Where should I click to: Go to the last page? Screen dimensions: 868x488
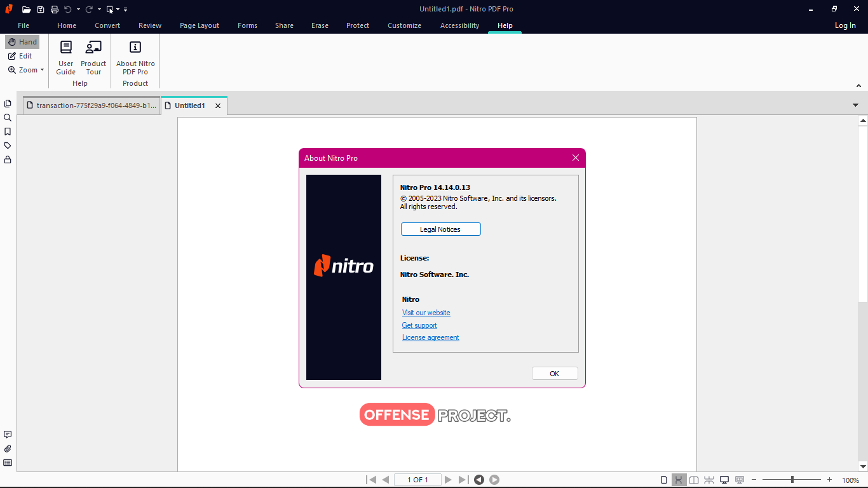point(463,480)
